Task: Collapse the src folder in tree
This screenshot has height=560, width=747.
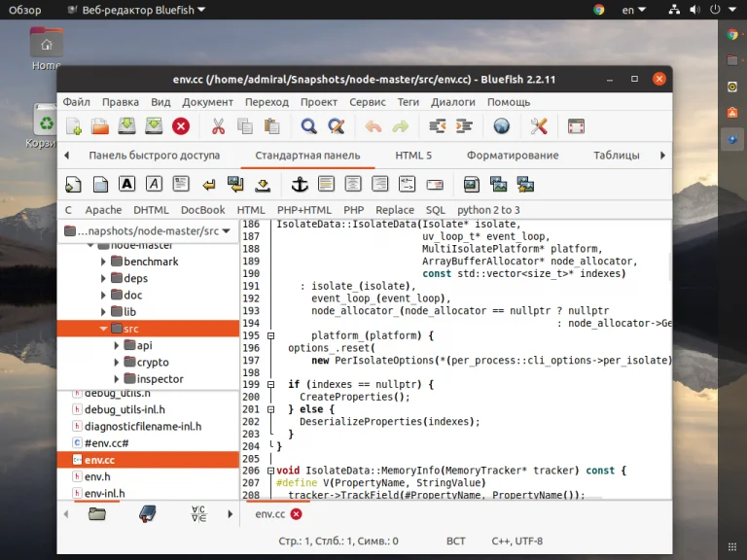Action: point(104,330)
